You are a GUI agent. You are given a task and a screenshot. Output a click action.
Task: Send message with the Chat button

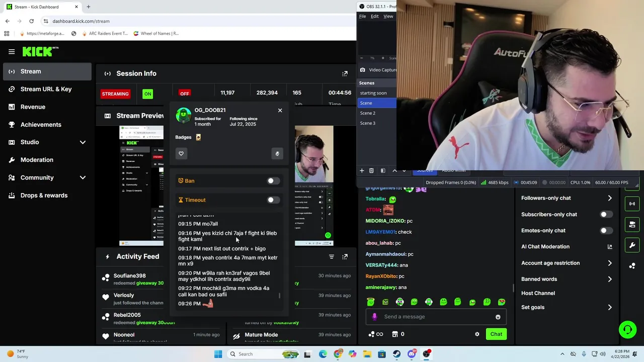click(496, 334)
